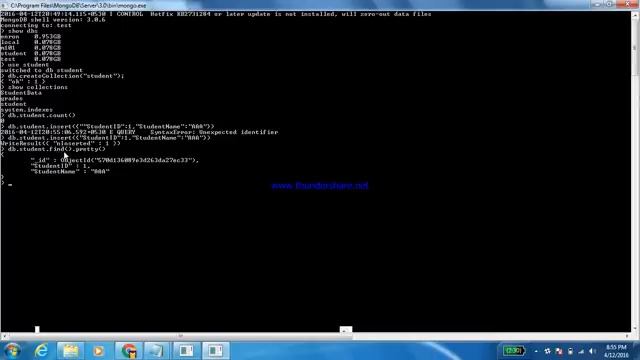640x360 pixels.
Task: Click the 'StudentName : AAA' output line
Action: point(70,172)
